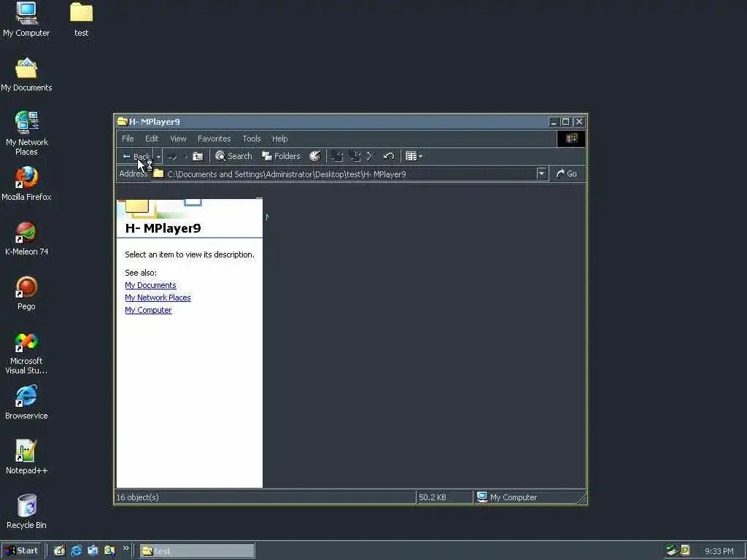This screenshot has height=560, width=747.
Task: Select the Mozilla Firefox shortcut
Action: coord(26,184)
